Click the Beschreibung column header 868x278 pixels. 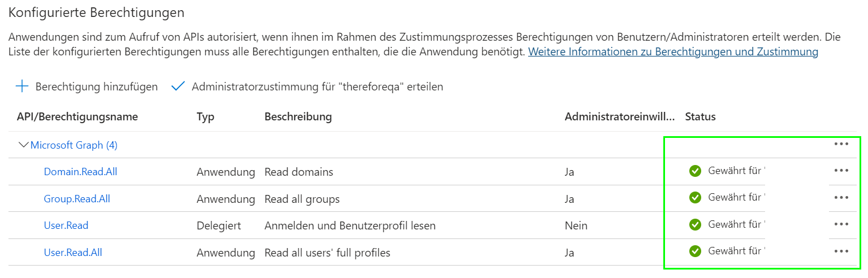(298, 117)
